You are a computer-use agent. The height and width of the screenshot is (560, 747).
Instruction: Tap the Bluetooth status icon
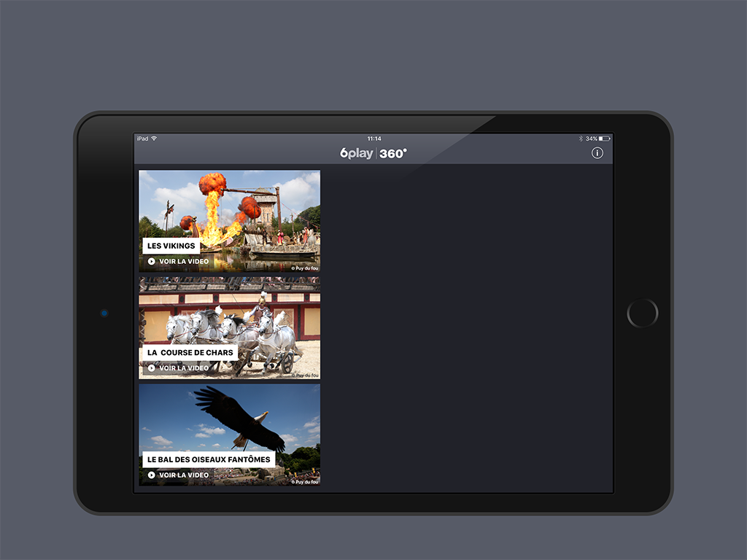click(x=581, y=139)
